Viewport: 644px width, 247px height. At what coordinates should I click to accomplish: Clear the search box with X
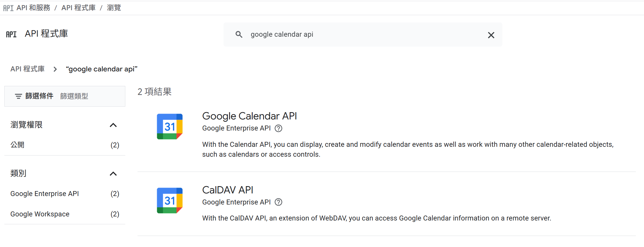click(x=491, y=35)
